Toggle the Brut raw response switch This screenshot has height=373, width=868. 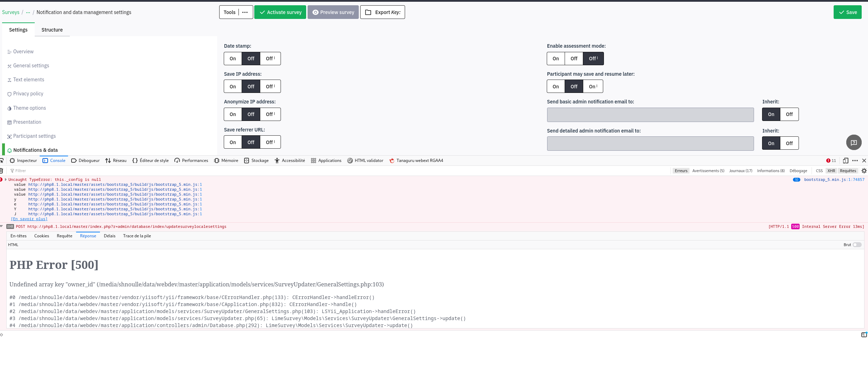pyautogui.click(x=857, y=245)
